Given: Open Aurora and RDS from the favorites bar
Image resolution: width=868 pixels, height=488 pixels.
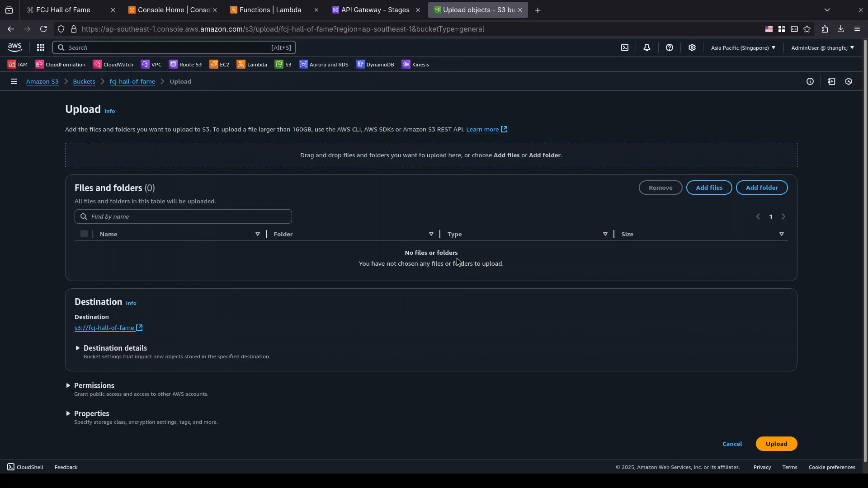Looking at the screenshot, I should click(x=324, y=65).
